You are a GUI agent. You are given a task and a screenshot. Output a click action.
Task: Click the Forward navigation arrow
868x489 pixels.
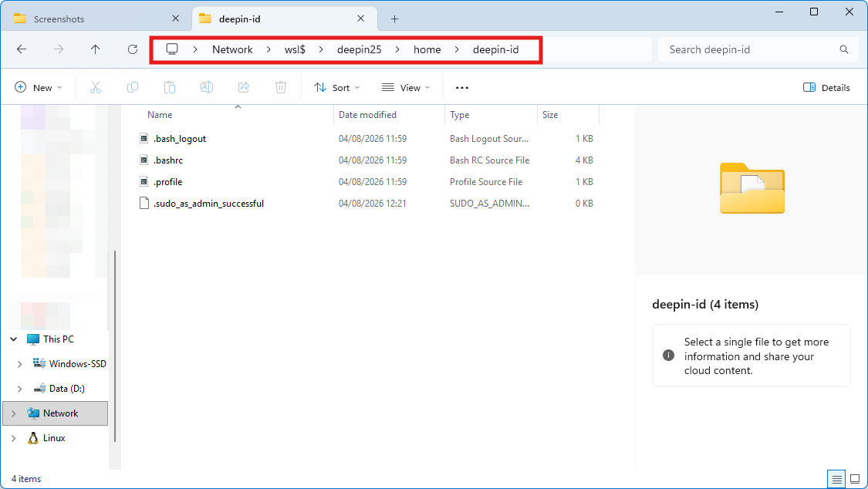(x=59, y=49)
